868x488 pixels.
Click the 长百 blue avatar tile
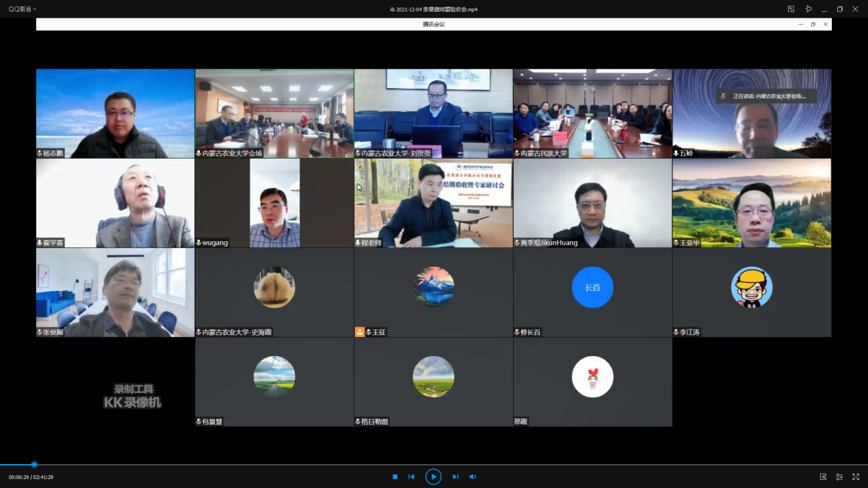click(x=592, y=288)
